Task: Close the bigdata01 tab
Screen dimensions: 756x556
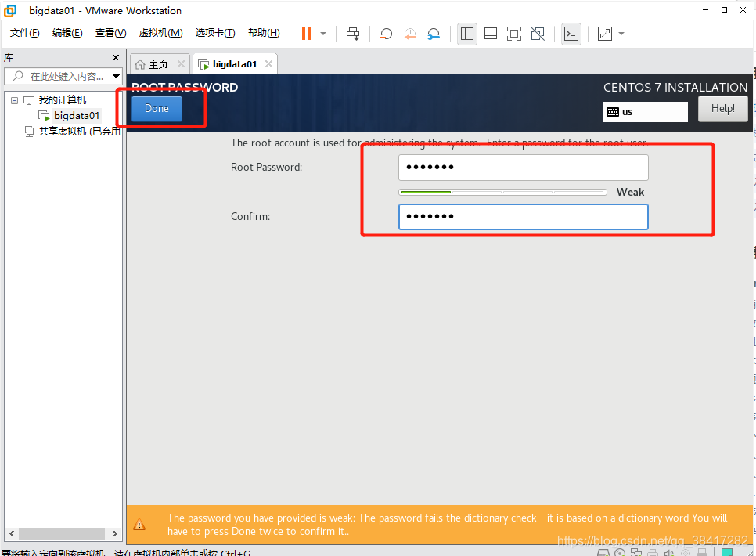Action: [268, 63]
